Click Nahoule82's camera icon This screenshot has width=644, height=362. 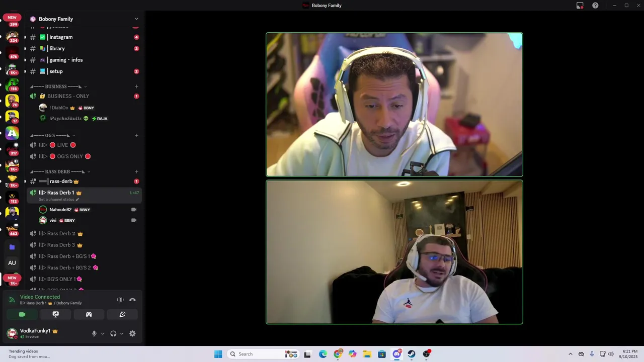134,210
